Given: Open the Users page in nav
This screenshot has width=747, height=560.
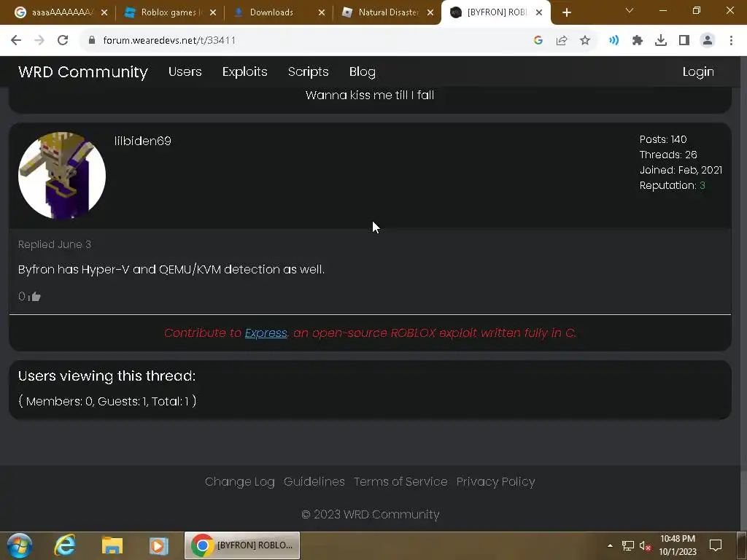Looking at the screenshot, I should coord(185,72).
